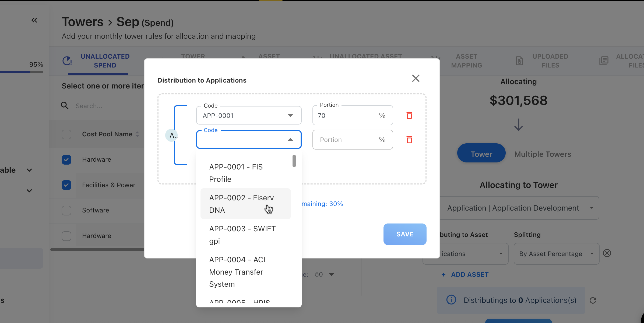Click the info icon in Distributings banner
The image size is (644, 323).
tap(451, 300)
